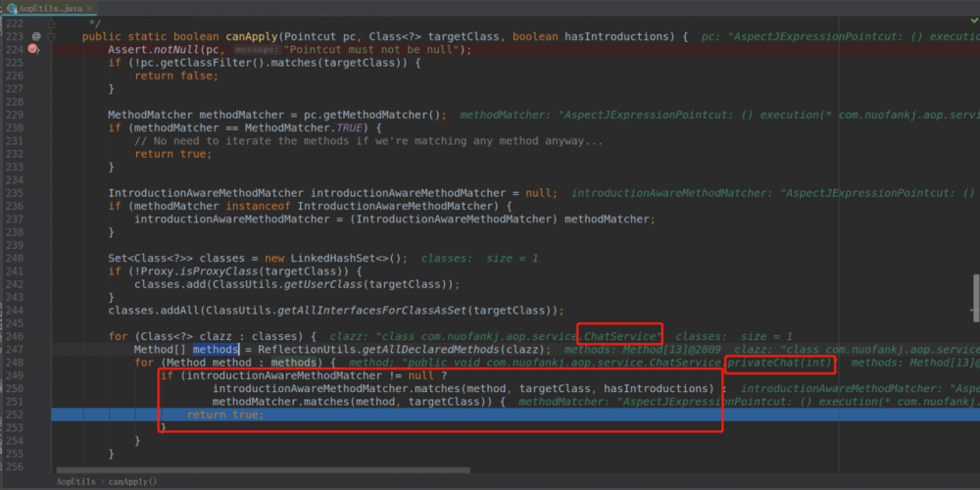Click the "return true;" statement on highlighted line 252
This screenshot has height=490, width=980.
(225, 415)
